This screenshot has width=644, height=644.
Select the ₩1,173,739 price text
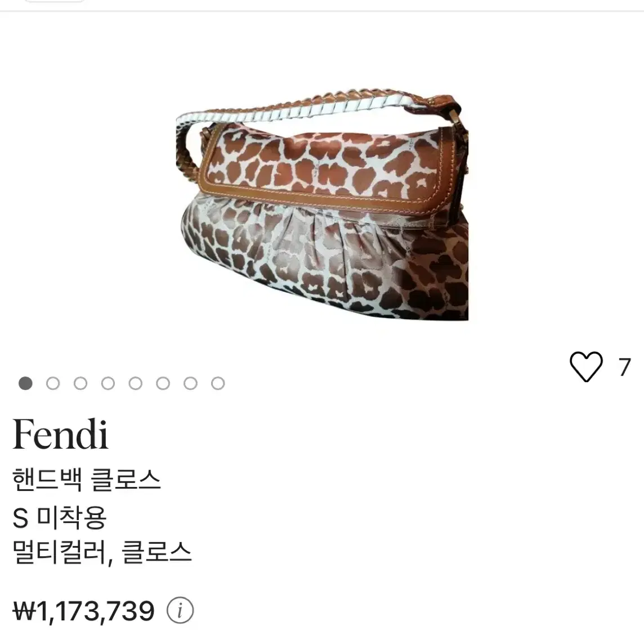(84, 611)
